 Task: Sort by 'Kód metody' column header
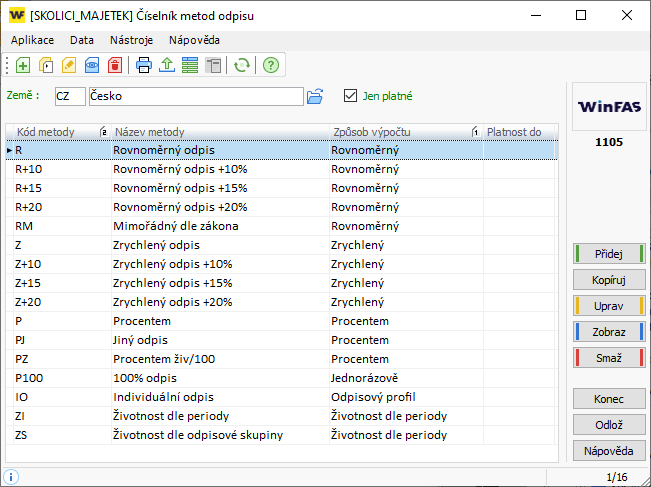click(x=50, y=132)
